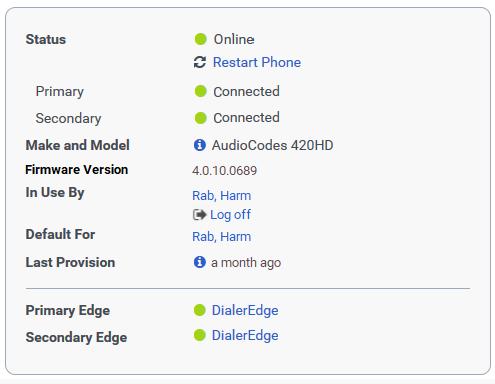495x384 pixels.
Task: Click the Log off link
Action: pos(230,215)
